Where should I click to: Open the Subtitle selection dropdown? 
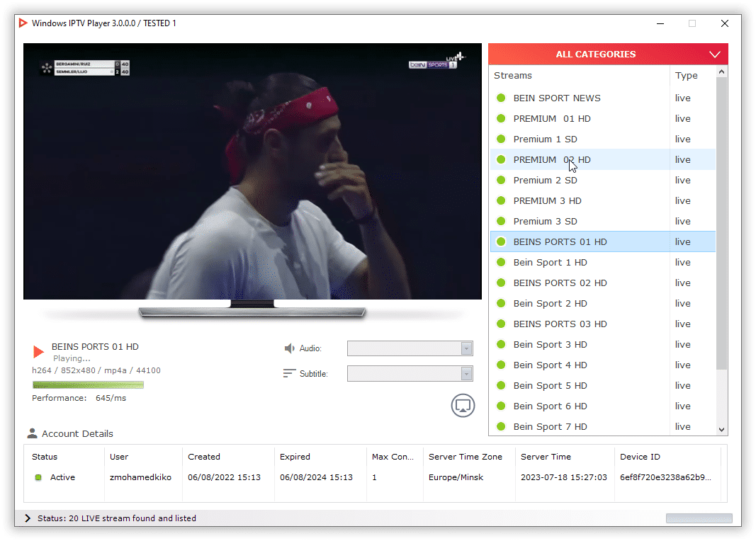[410, 373]
